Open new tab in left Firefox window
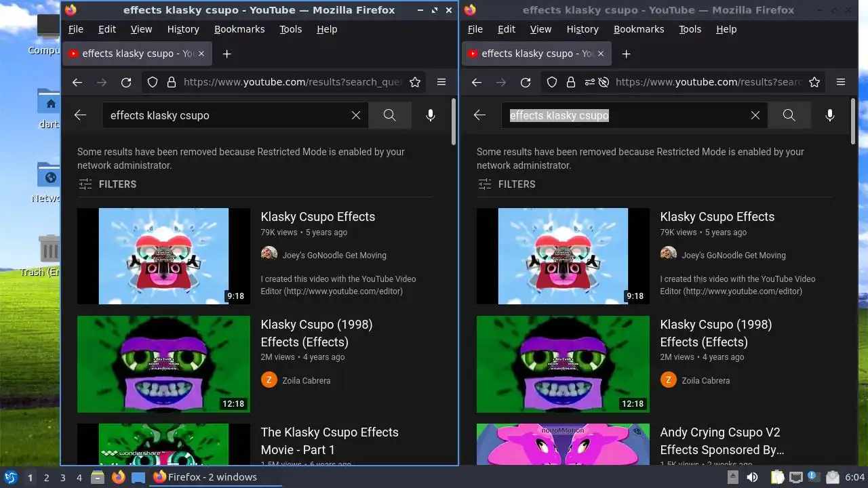 227,54
